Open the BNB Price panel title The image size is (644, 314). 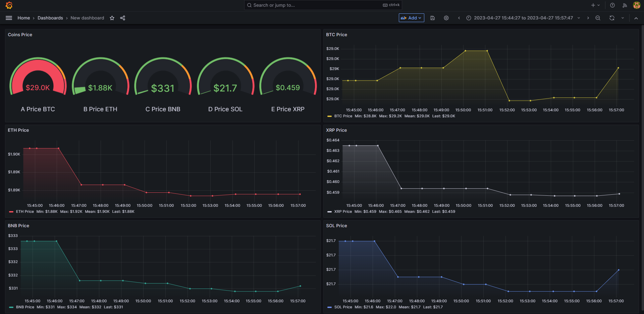(18, 226)
